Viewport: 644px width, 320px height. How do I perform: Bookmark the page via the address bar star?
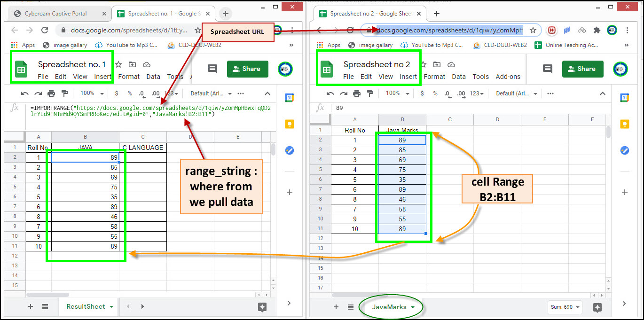tap(534, 30)
